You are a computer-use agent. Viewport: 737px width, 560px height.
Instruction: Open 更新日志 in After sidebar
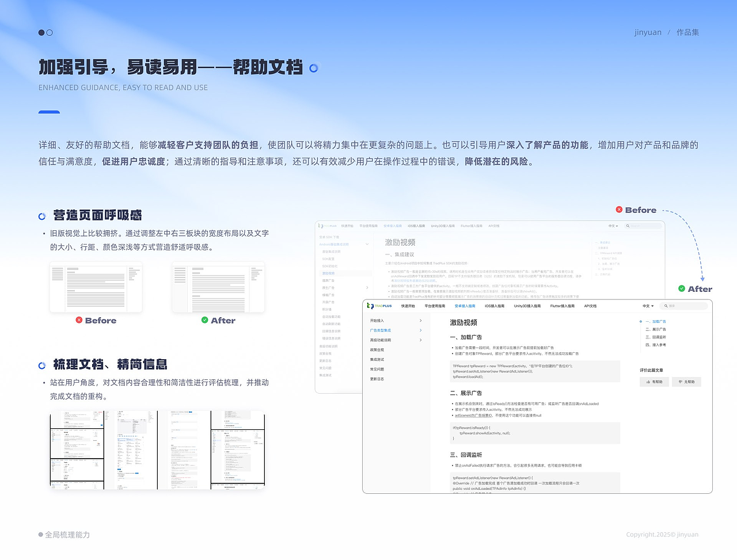pos(377,379)
